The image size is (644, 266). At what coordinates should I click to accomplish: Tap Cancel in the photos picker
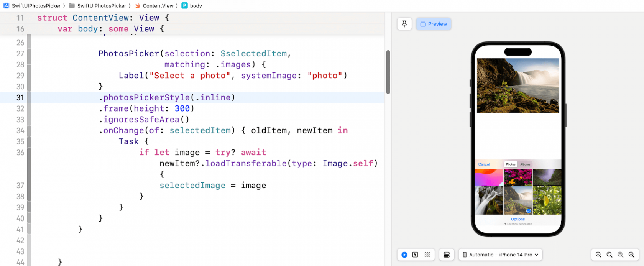484,164
